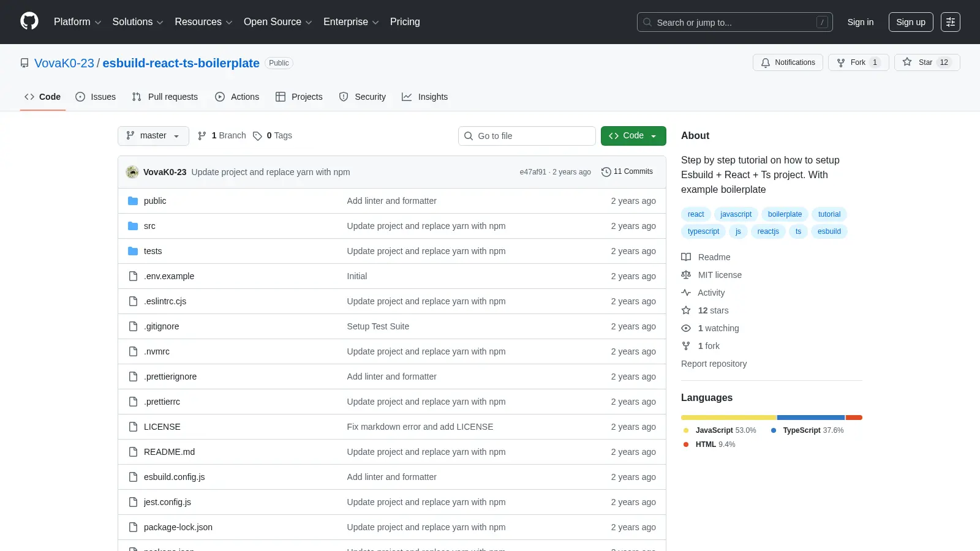Screen dimensions: 980x551
Task: Click file icon next to .gitignore
Action: [133, 326]
